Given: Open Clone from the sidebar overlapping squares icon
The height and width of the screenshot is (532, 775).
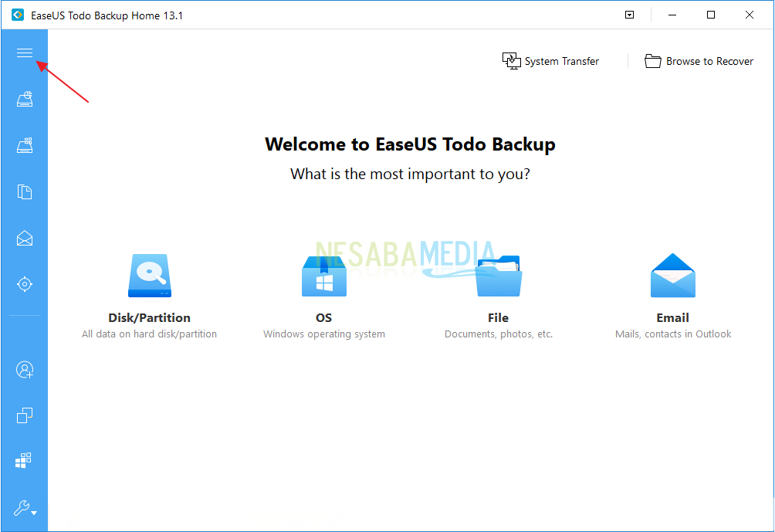Looking at the screenshot, I should (25, 415).
